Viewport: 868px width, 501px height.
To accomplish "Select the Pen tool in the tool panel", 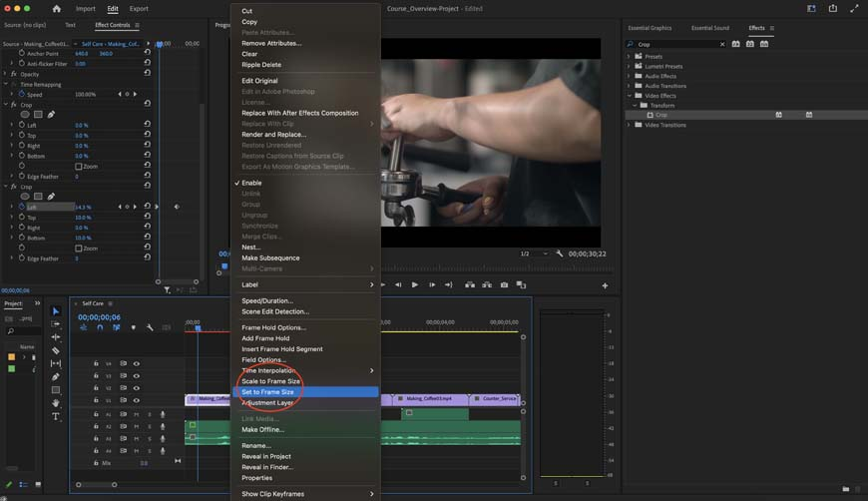I will [x=55, y=377].
